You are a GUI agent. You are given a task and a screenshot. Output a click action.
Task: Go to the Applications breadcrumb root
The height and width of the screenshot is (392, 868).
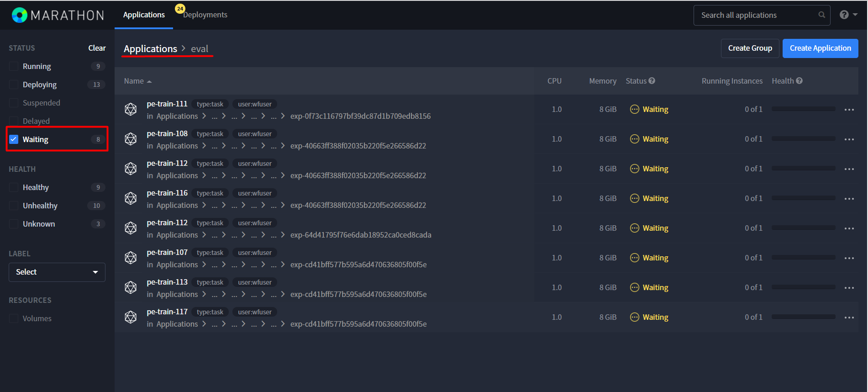point(150,48)
